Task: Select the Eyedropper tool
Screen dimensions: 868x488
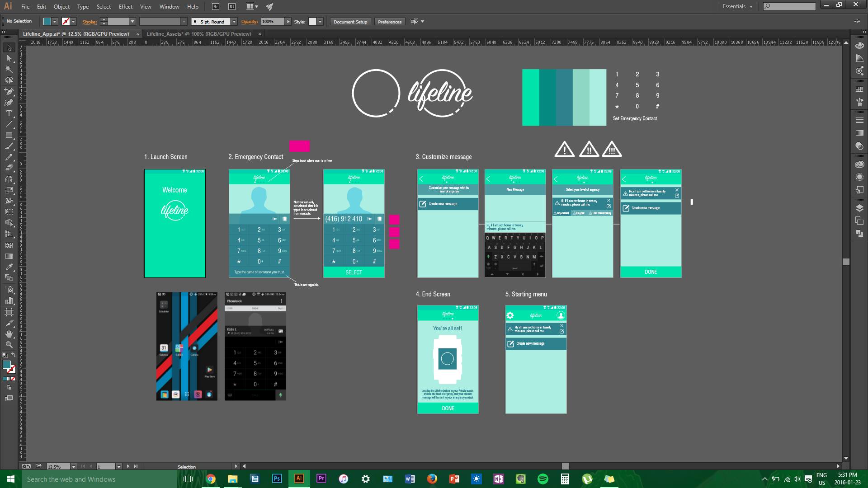Action: pos(9,267)
